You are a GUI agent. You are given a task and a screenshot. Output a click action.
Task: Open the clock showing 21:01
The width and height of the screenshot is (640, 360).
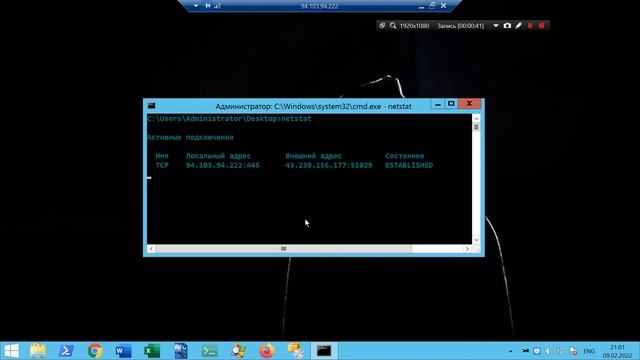click(617, 351)
